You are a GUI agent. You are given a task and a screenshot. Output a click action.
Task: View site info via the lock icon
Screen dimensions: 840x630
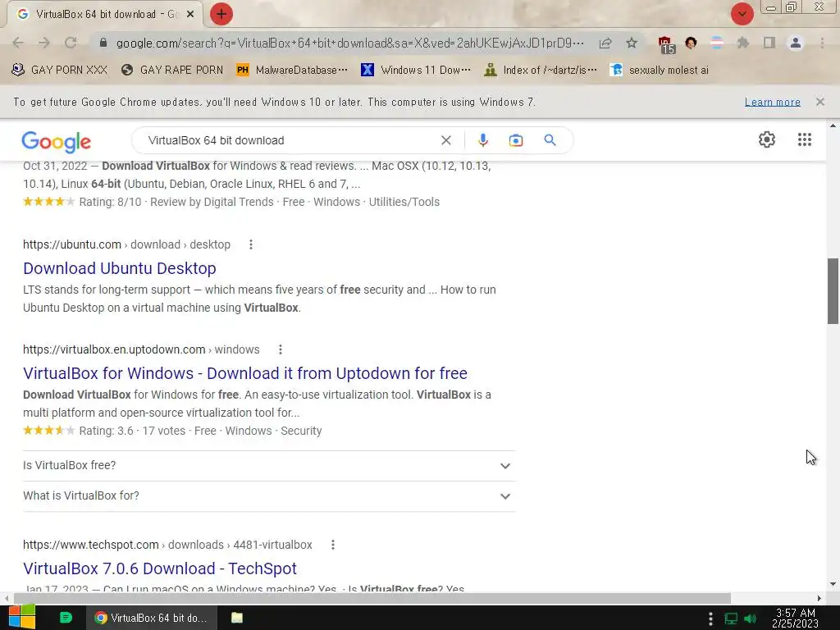[x=103, y=43]
